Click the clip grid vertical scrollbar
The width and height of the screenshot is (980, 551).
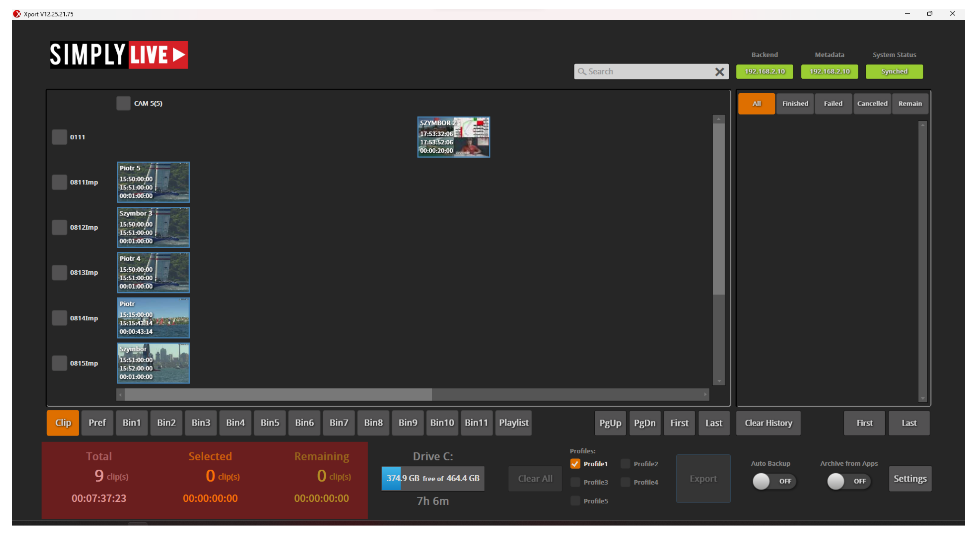pos(718,250)
